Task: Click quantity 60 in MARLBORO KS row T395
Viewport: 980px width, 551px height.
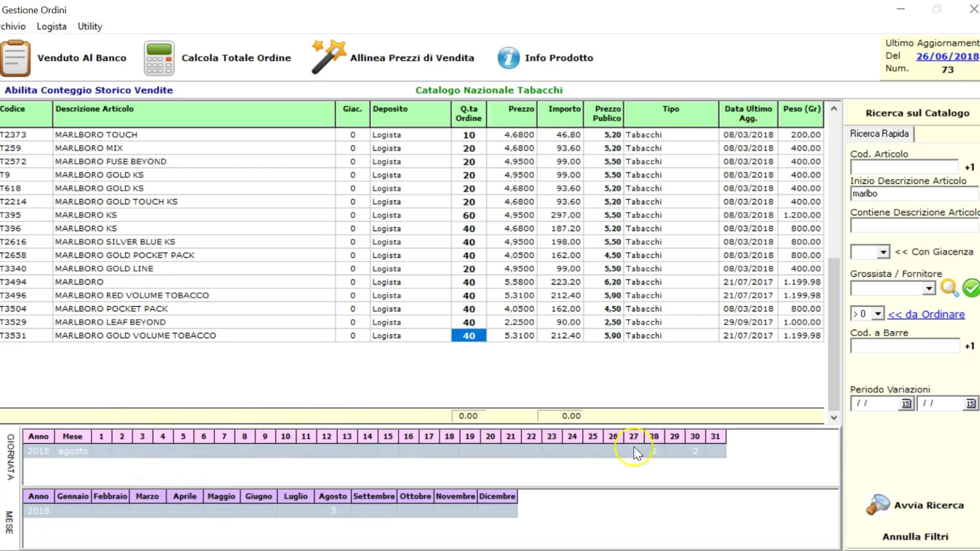Action: (469, 215)
